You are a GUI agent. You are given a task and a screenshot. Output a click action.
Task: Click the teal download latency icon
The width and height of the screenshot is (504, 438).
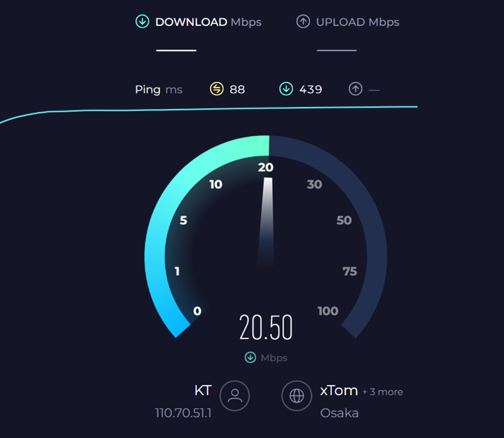pyautogui.click(x=286, y=89)
